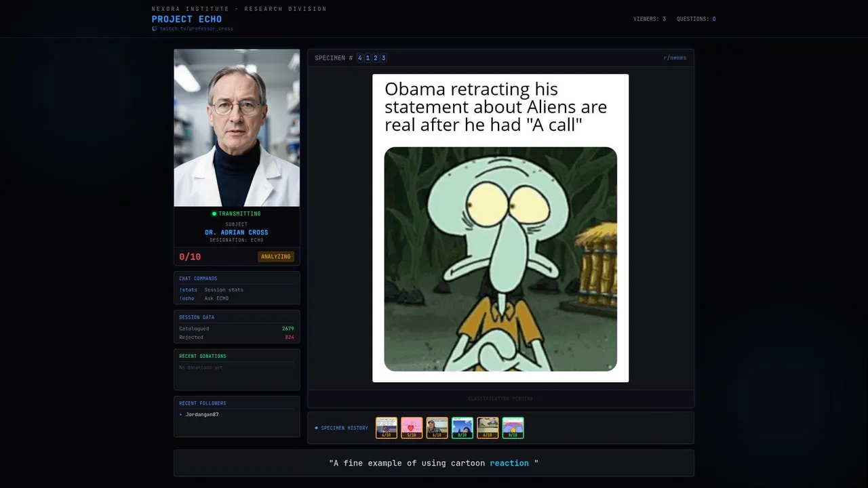Open the twitch.tv/professor_cross link
Viewport: 868px width, 488px height.
point(196,28)
